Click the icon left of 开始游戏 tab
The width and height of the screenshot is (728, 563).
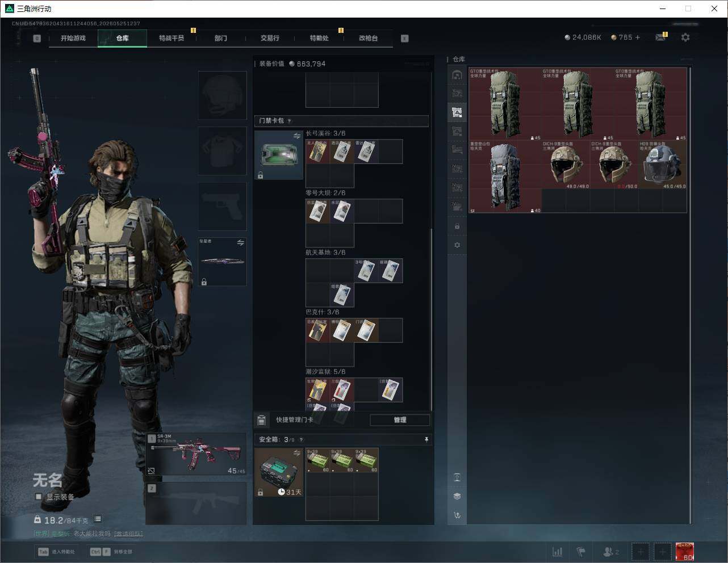[37, 39]
